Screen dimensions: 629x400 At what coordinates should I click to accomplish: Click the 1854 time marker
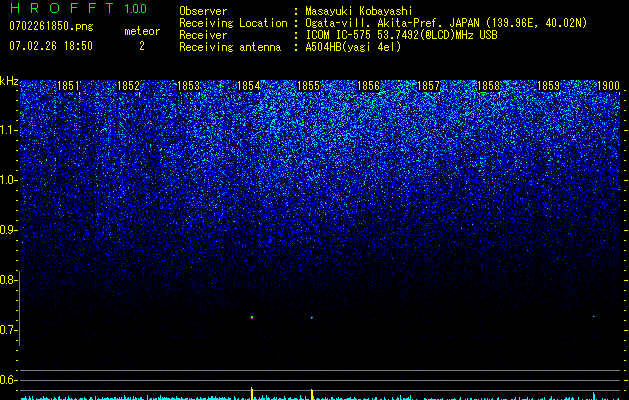point(249,86)
